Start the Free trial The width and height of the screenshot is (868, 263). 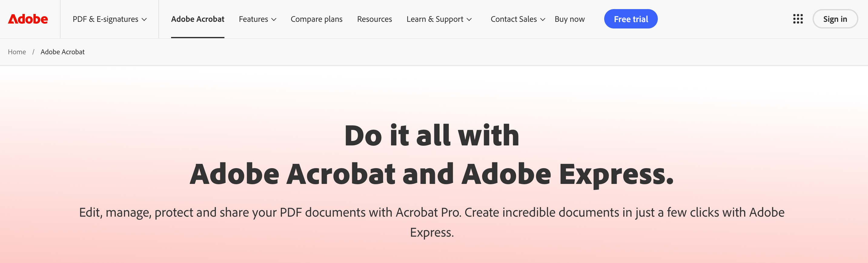631,19
